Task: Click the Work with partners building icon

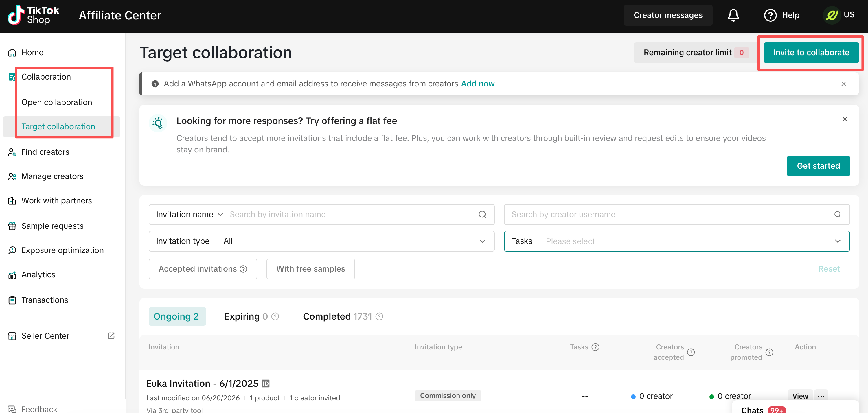Action: (12, 200)
